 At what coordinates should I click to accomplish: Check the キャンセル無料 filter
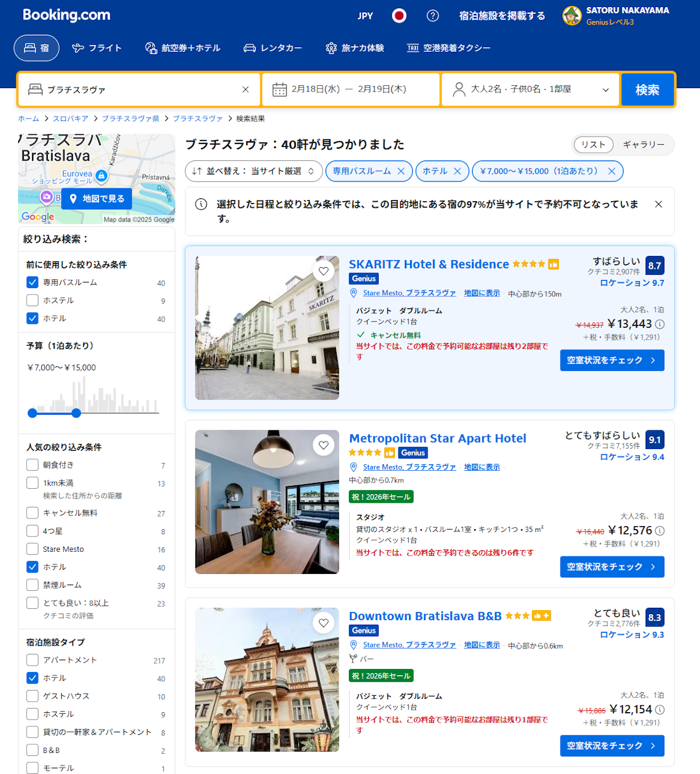[33, 513]
